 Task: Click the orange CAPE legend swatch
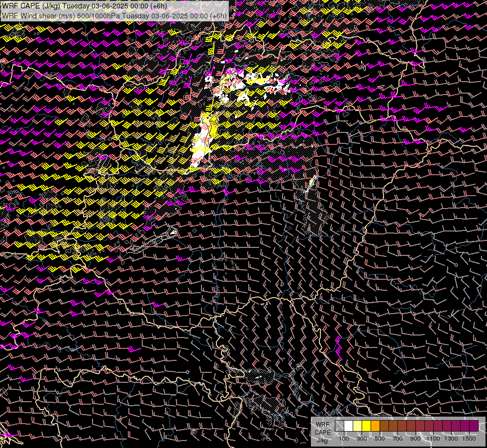click(375, 426)
